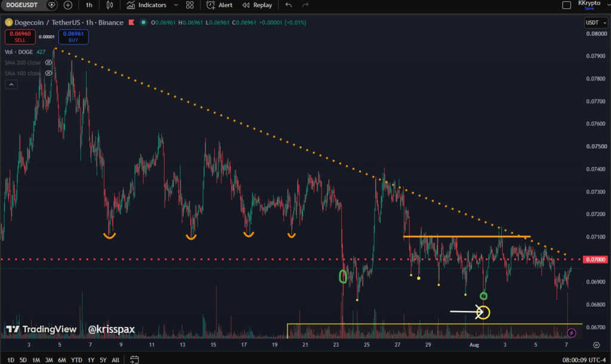
Task: Open the Indicators dialog
Action: tap(147, 5)
